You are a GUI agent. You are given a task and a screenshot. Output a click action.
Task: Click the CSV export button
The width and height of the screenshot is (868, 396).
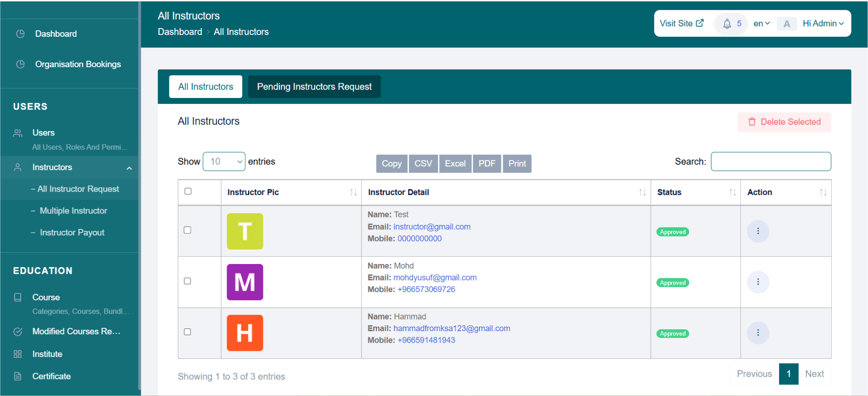(x=423, y=164)
